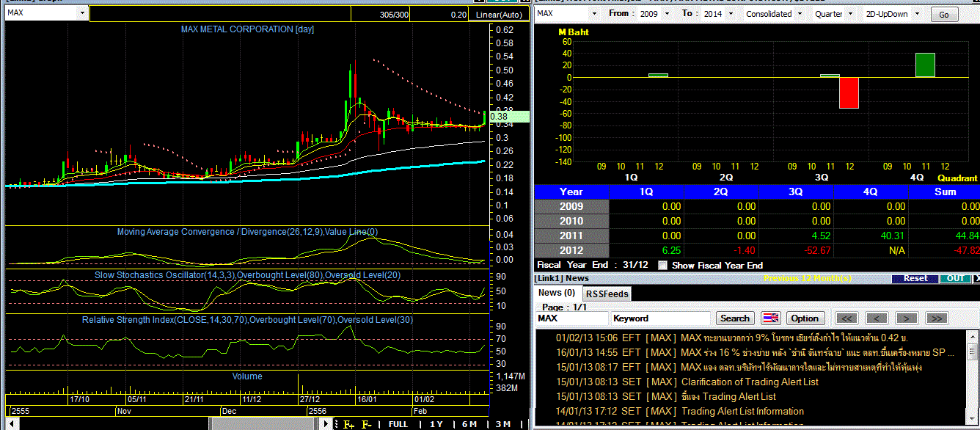The width and height of the screenshot is (980, 430).
Task: Click the news Option button
Action: click(805, 318)
